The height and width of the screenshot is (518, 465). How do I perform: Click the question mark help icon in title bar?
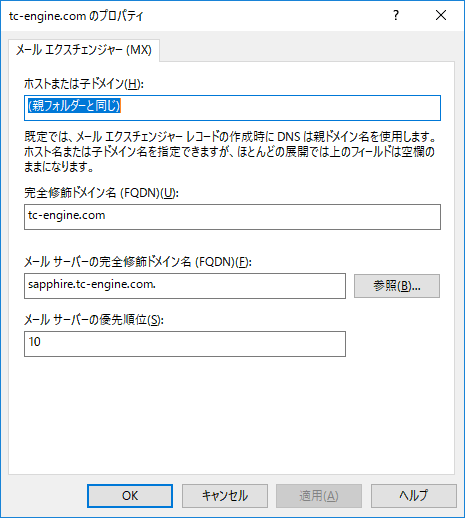[x=396, y=15]
